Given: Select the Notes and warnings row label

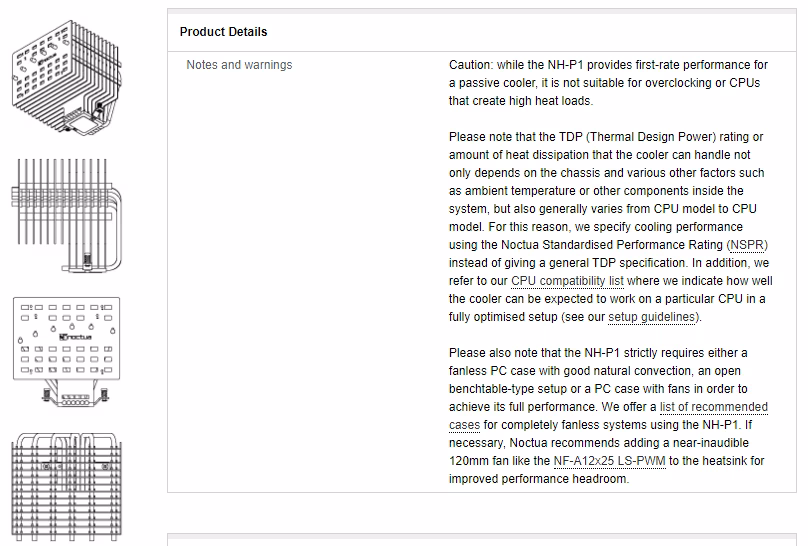Looking at the screenshot, I should click(x=239, y=65).
